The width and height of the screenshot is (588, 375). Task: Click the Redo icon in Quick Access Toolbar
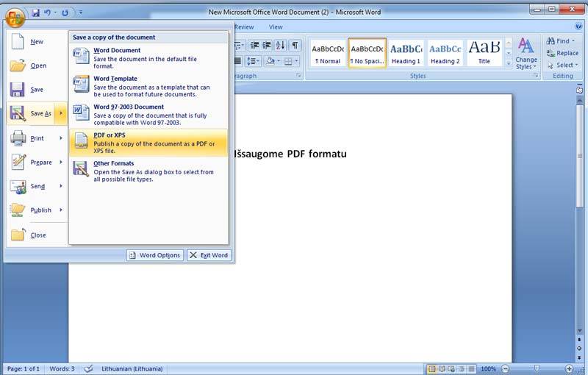click(x=65, y=12)
